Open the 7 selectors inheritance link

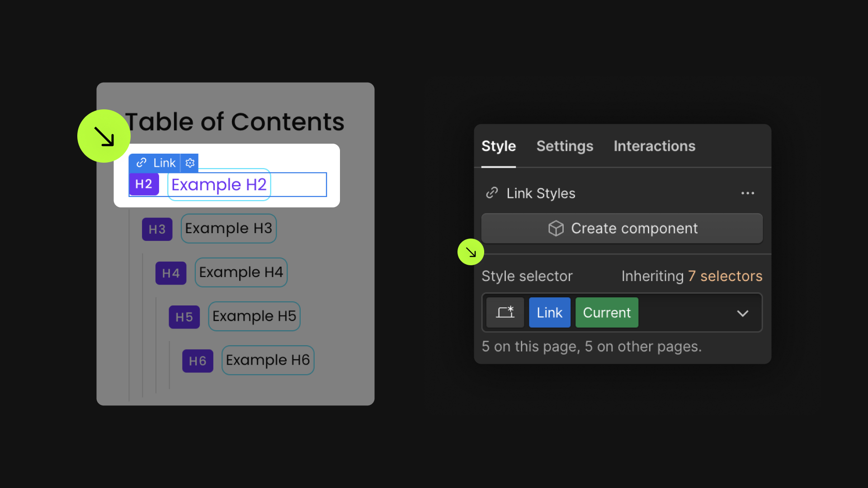[x=725, y=276]
